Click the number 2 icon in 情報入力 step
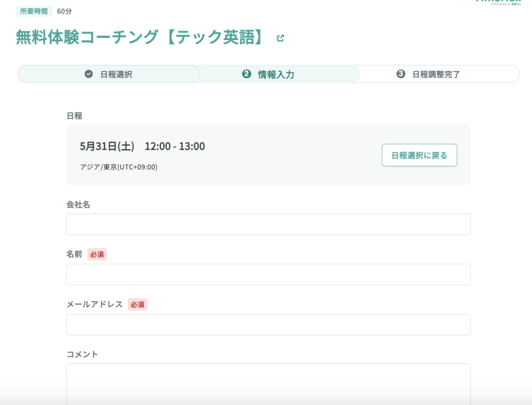Viewport: 532px width, 405px height. 247,74
